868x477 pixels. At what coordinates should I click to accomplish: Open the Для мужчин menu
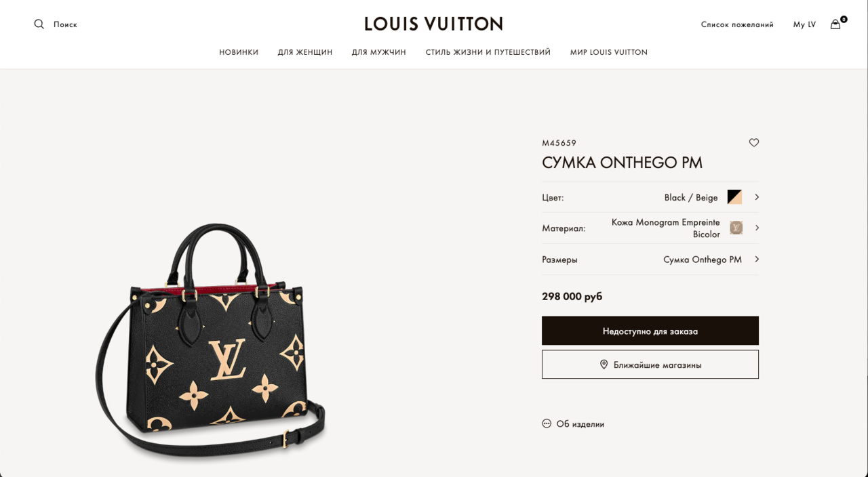click(x=379, y=52)
